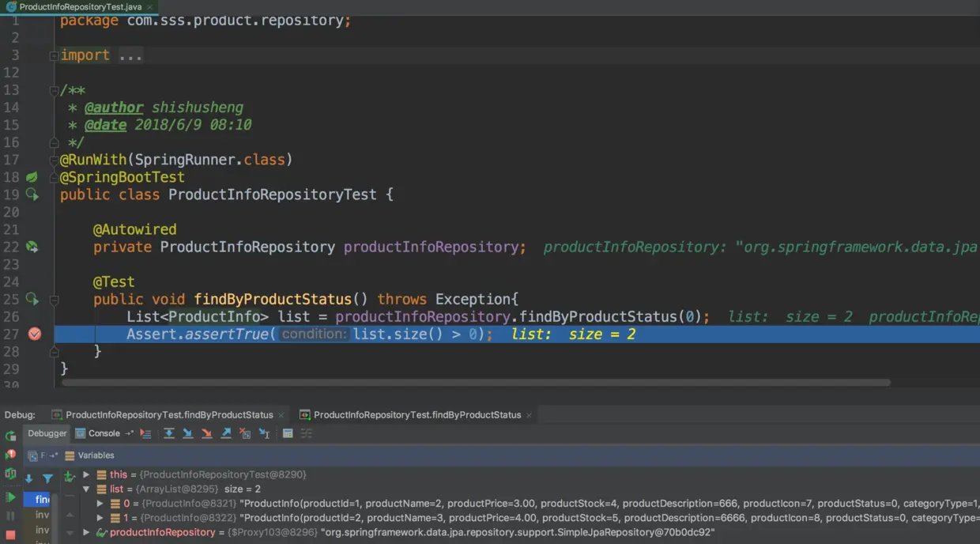Image resolution: width=980 pixels, height=544 pixels.
Task: Collapse the findByProductStatus method fold on line 25
Action: click(54, 299)
